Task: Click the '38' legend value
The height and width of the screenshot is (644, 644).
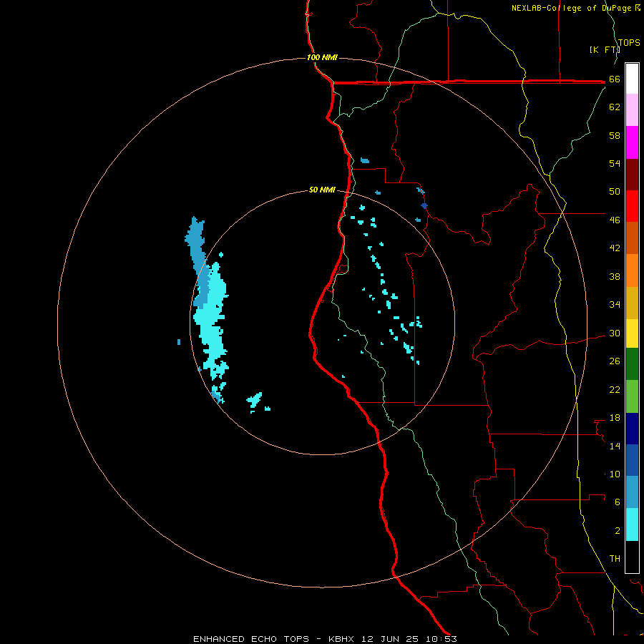Action: click(615, 277)
